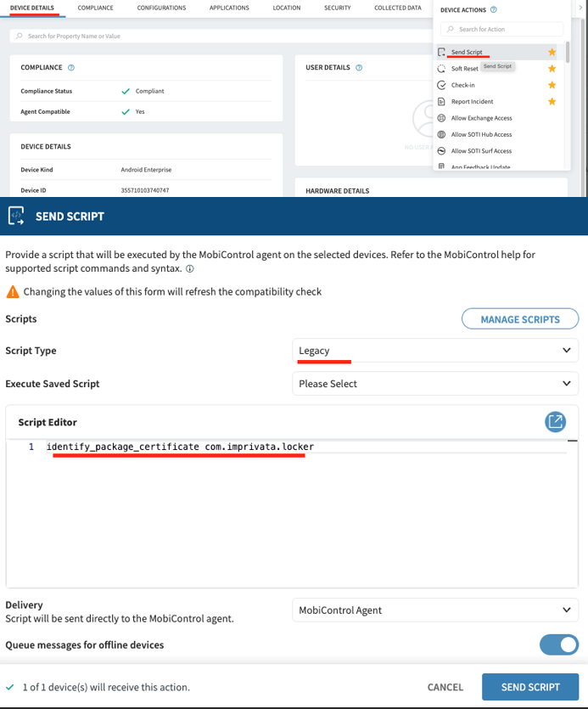Click the Soft Reset action icon
Viewport: 588px width, 709px height.
pos(441,69)
